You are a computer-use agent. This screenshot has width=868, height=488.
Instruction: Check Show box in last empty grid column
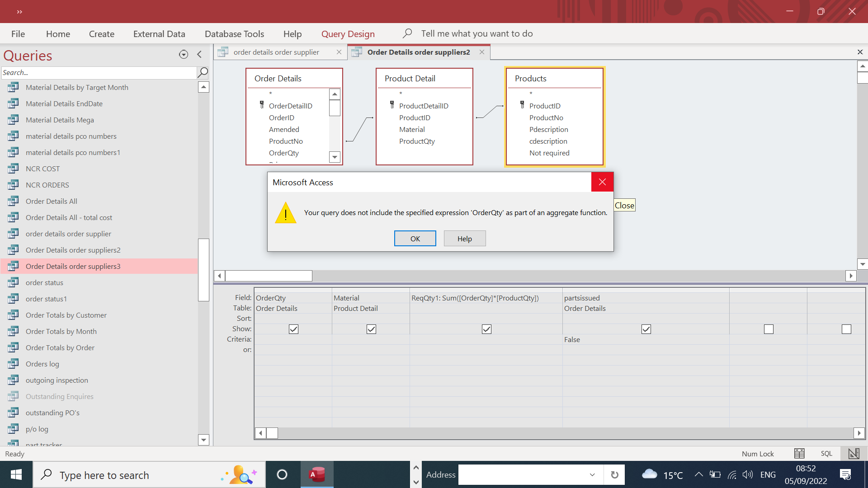click(846, 329)
